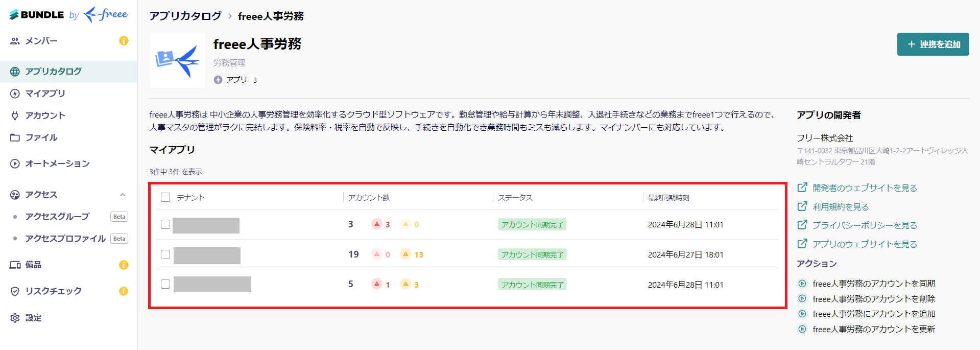The width and height of the screenshot is (980, 350).
Task: Click the 連携を追加 button
Action: (x=933, y=44)
